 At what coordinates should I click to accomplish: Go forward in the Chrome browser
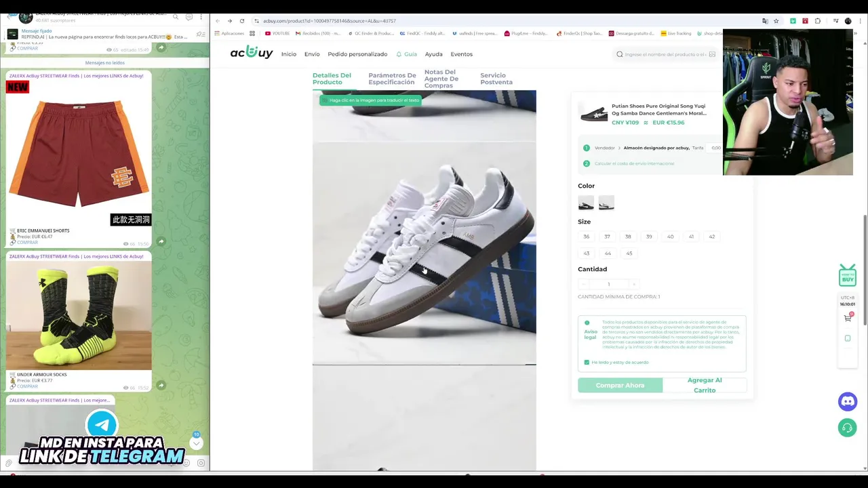coord(230,21)
